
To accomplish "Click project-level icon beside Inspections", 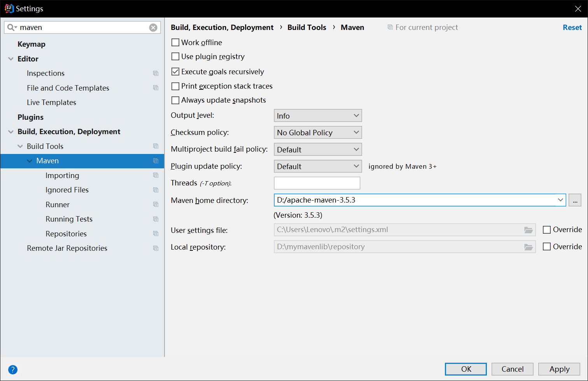I will point(156,73).
